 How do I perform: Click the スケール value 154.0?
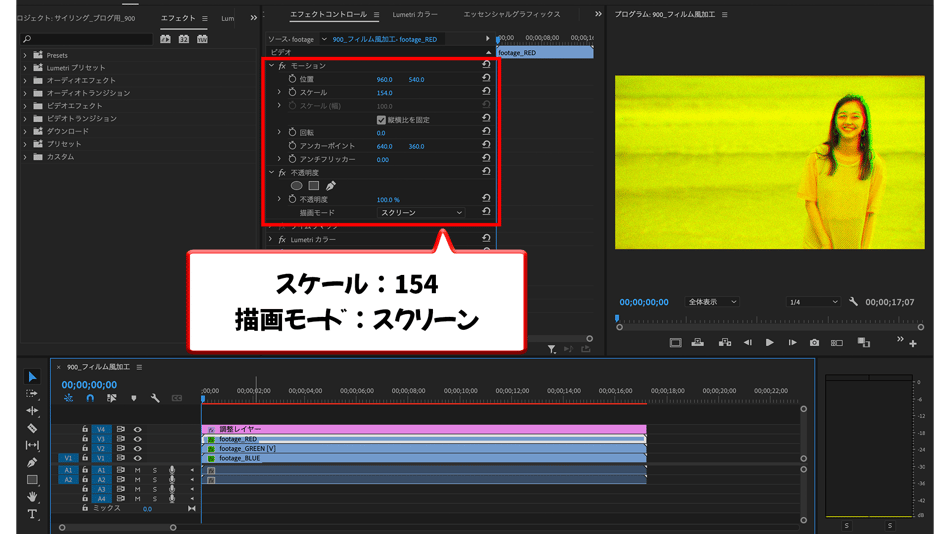pyautogui.click(x=384, y=93)
